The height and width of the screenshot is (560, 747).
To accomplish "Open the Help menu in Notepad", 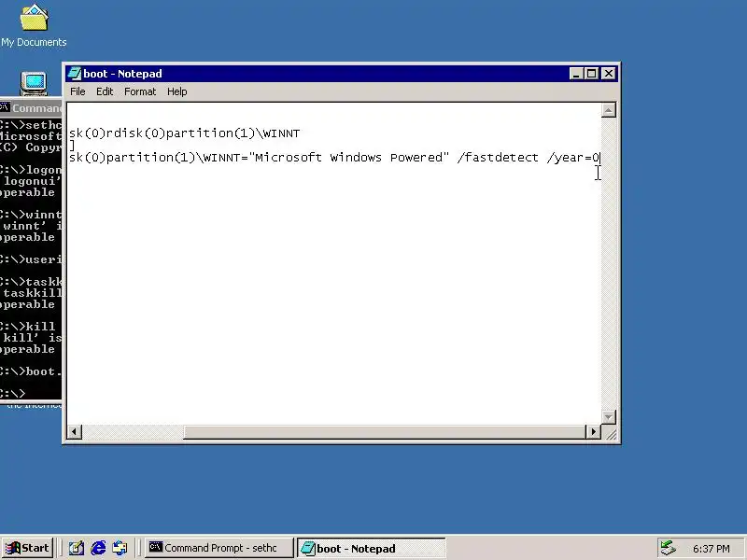I will coord(176,91).
